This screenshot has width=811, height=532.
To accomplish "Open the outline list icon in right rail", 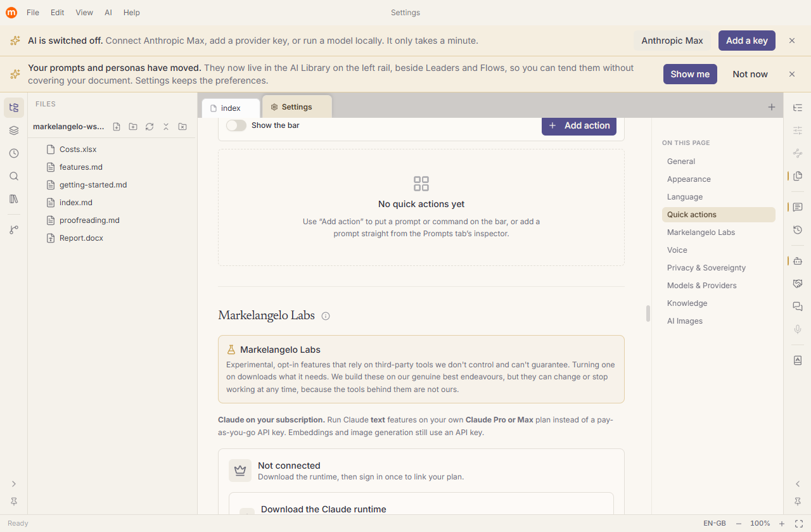I will [798, 108].
